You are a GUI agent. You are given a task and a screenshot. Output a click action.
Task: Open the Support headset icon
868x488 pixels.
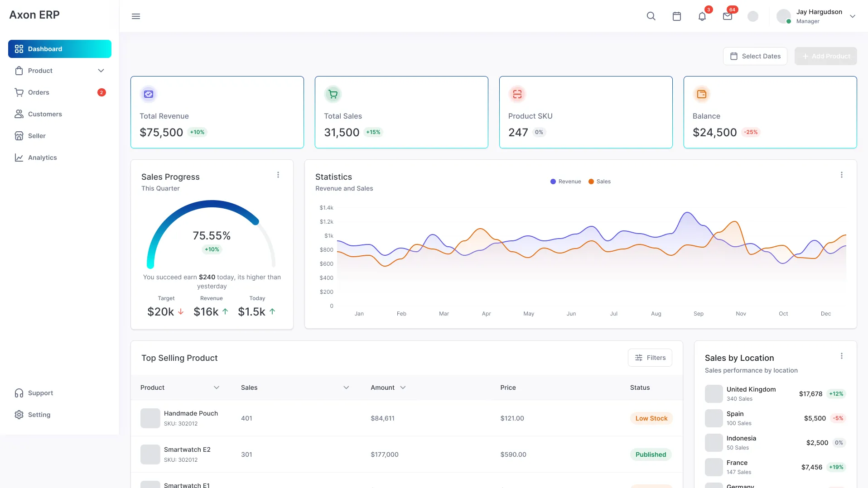pyautogui.click(x=19, y=392)
